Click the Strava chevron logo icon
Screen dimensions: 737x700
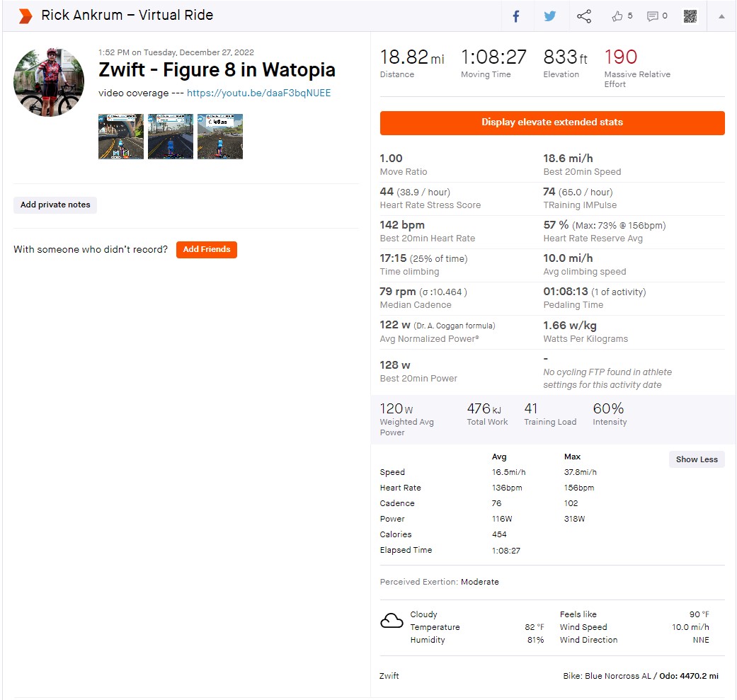25,16
